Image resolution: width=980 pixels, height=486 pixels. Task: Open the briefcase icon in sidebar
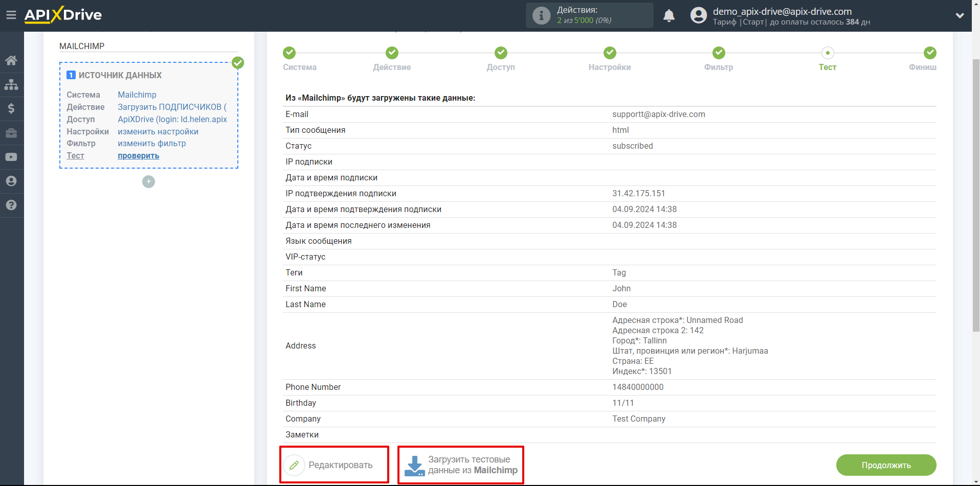click(11, 133)
